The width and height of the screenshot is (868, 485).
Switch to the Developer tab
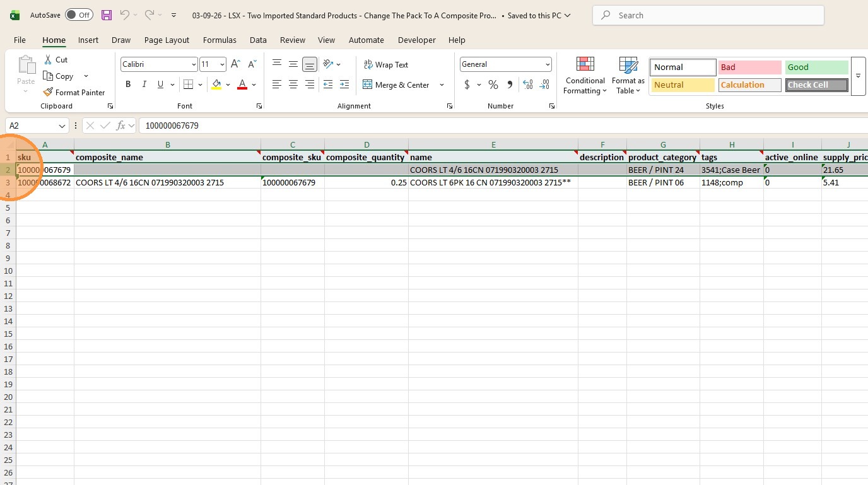(416, 40)
